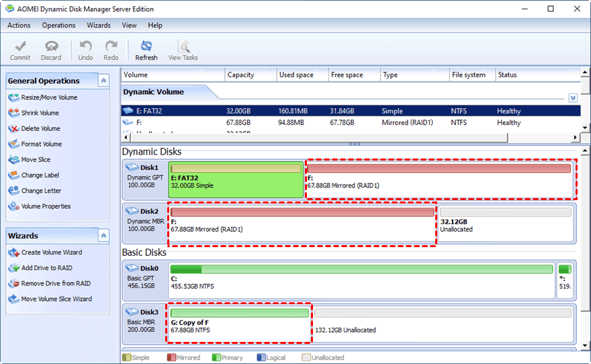Open Move Volume Slice Wizard
Viewport: 591px width, 364px height.
point(56,299)
